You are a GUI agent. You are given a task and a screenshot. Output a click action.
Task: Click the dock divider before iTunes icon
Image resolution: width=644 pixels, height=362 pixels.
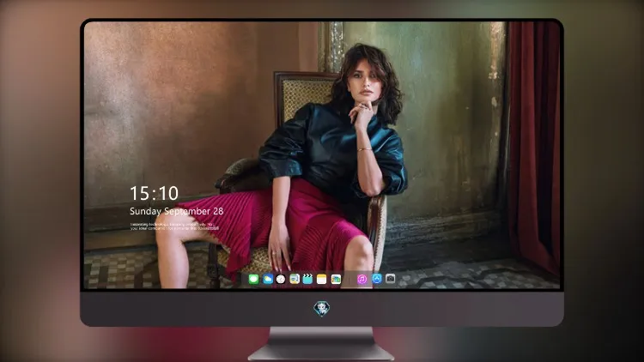click(x=349, y=280)
